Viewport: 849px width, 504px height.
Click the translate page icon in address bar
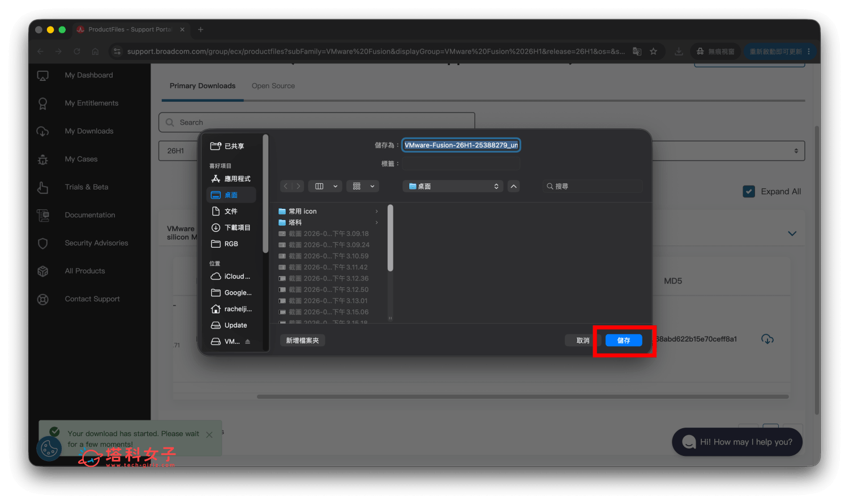pos(637,51)
